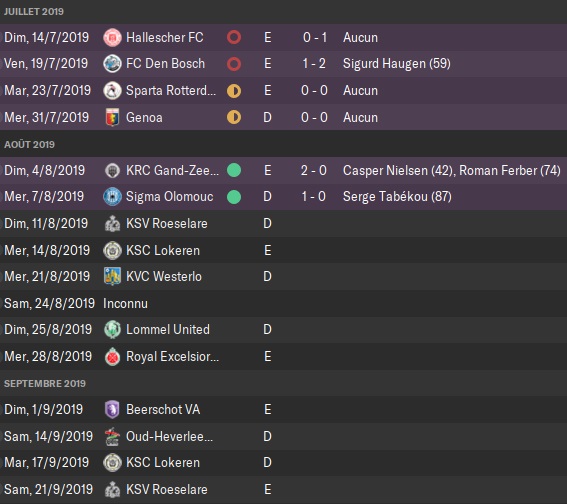This screenshot has width=567, height=504.
Task: Click the yellow draw indicator beside Genoa
Action: tap(234, 117)
